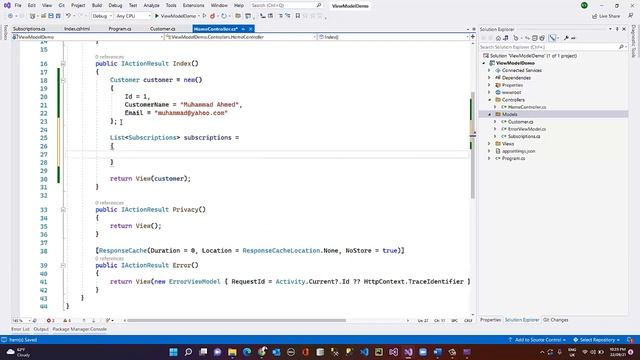The height and width of the screenshot is (360, 640).
Task: Switch to the Git Changes tab
Action: [556, 320]
